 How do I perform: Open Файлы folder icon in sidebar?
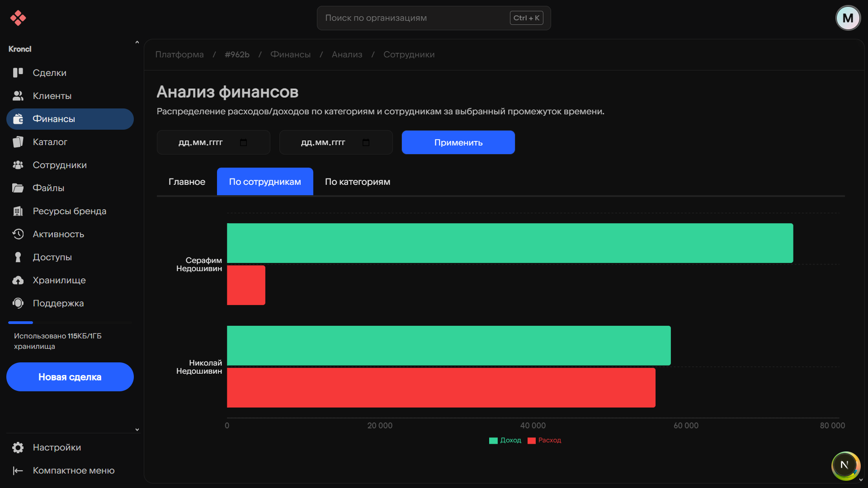[x=18, y=188]
